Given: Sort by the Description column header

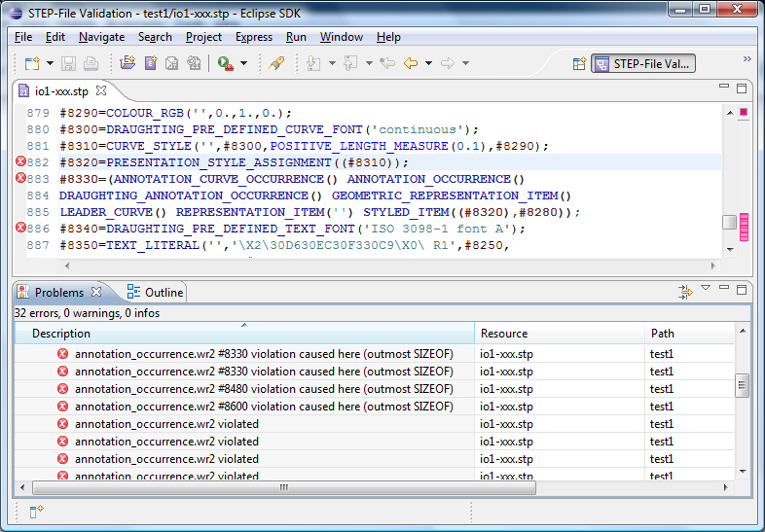Looking at the screenshot, I should (244, 334).
